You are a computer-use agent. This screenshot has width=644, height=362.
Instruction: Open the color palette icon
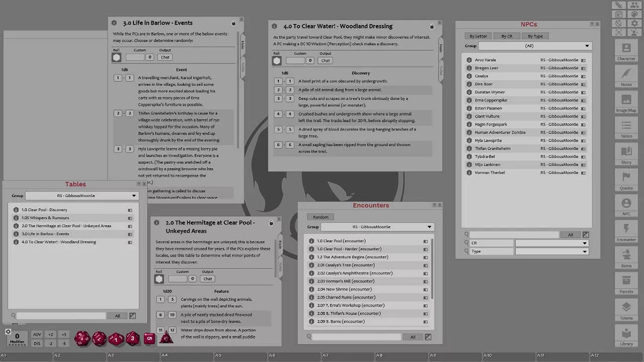pyautogui.click(x=633, y=15)
